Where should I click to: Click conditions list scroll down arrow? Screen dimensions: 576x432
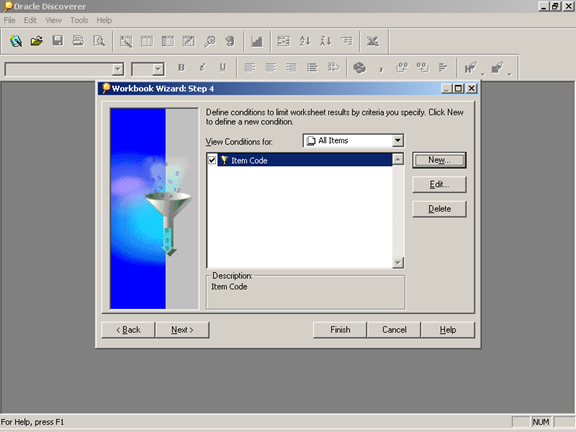(x=398, y=262)
